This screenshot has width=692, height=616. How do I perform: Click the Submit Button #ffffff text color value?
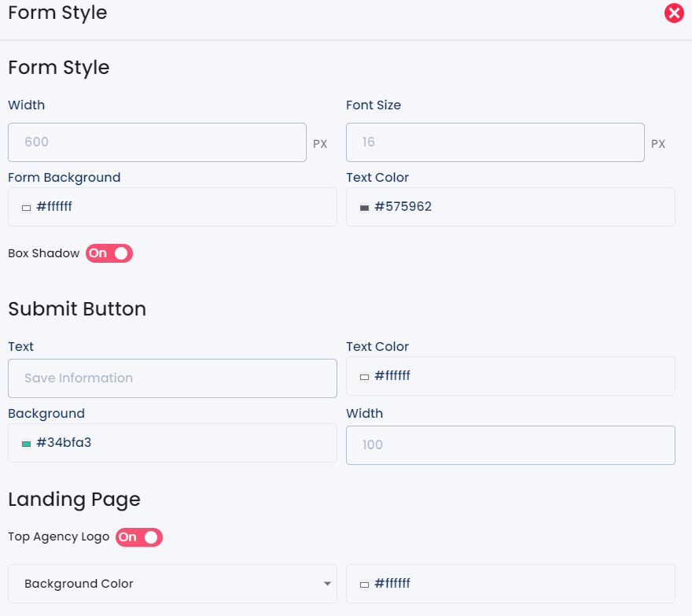392,376
